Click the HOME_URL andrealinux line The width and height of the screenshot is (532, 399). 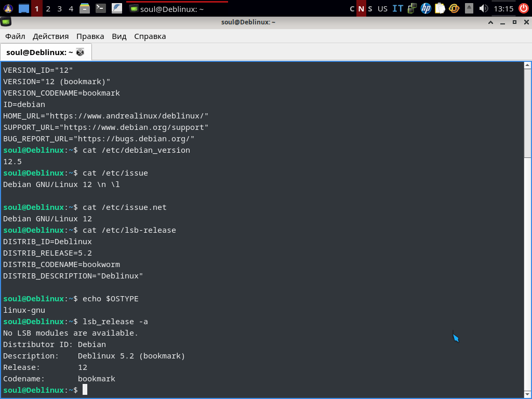[106, 116]
